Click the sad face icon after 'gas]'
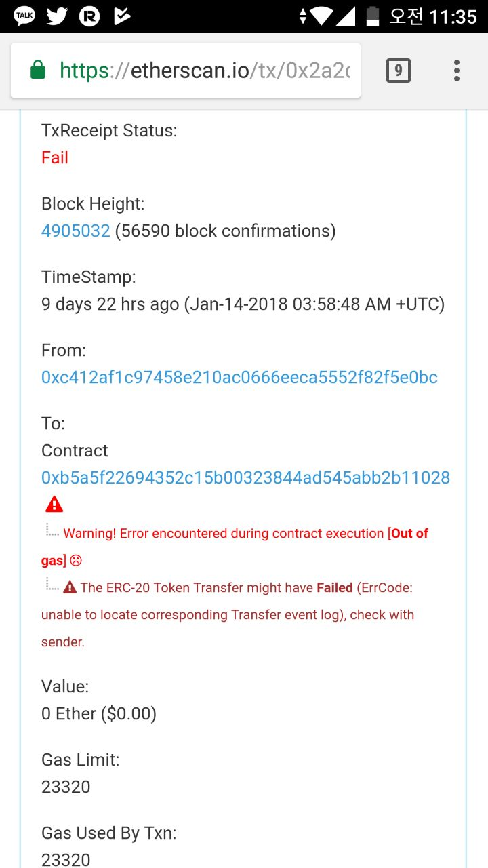 (76, 561)
